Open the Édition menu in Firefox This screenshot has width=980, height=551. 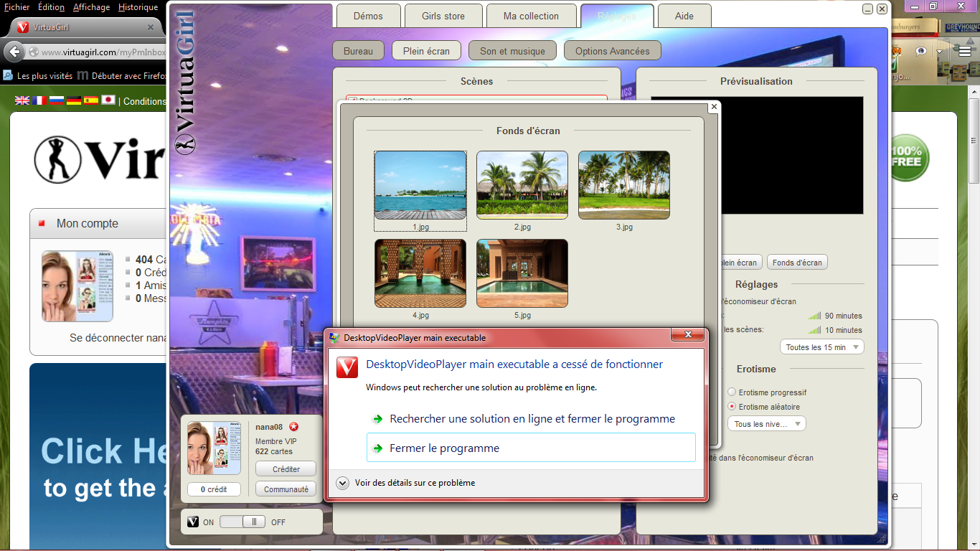(x=51, y=7)
